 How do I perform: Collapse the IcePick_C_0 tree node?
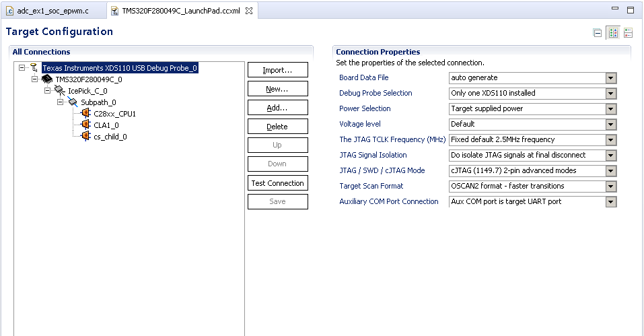(x=47, y=90)
